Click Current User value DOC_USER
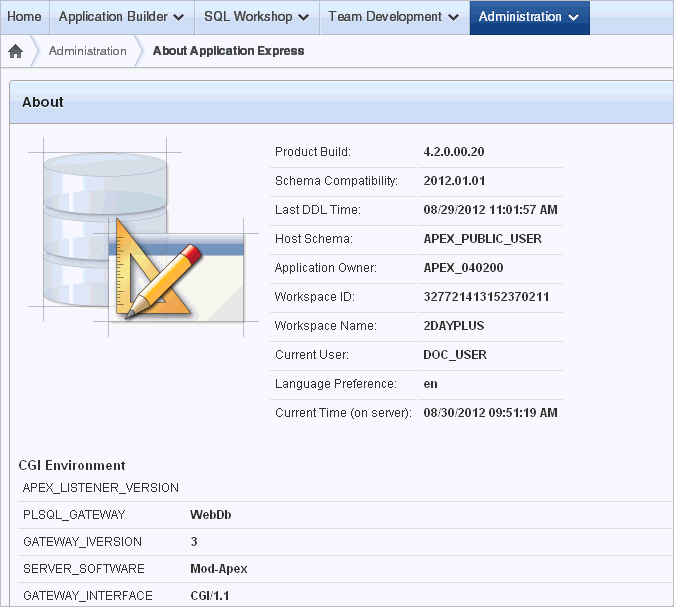 tap(455, 355)
